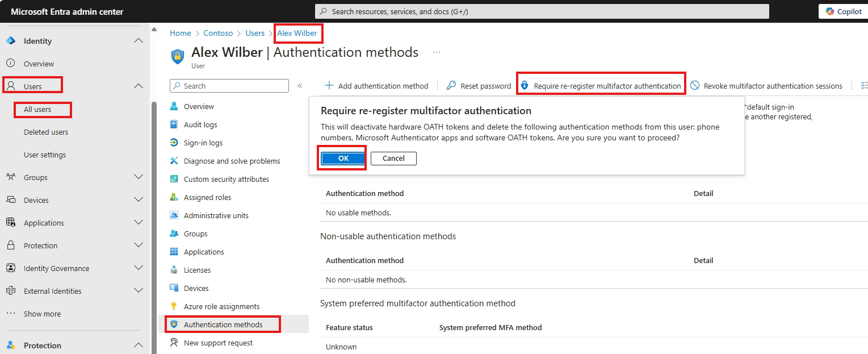Open All users in the left navigation
Screen dimensions: 868x354
coord(37,109)
